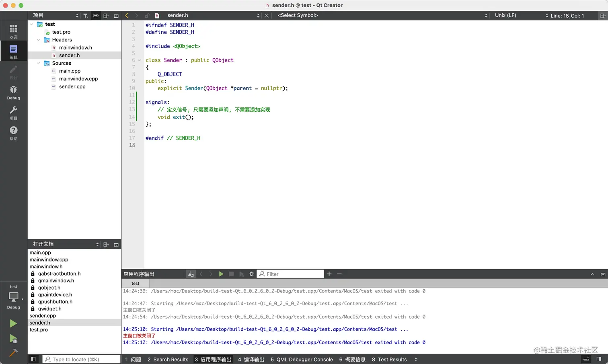Image resolution: width=608 pixels, height=364 pixels.
Task: Open Help (帮助) mode
Action: (x=13, y=133)
